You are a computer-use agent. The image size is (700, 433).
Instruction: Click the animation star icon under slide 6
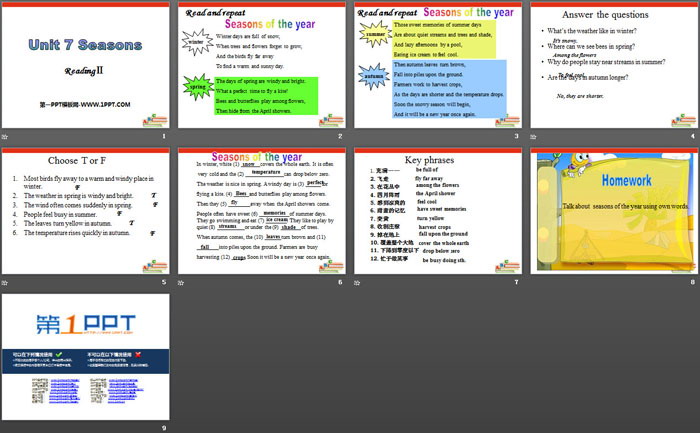coord(182,283)
